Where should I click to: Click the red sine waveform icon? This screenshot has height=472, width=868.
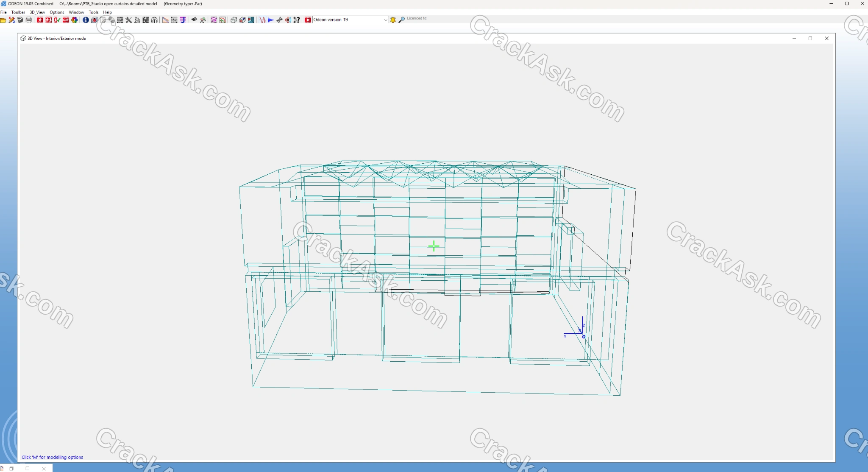point(262,20)
